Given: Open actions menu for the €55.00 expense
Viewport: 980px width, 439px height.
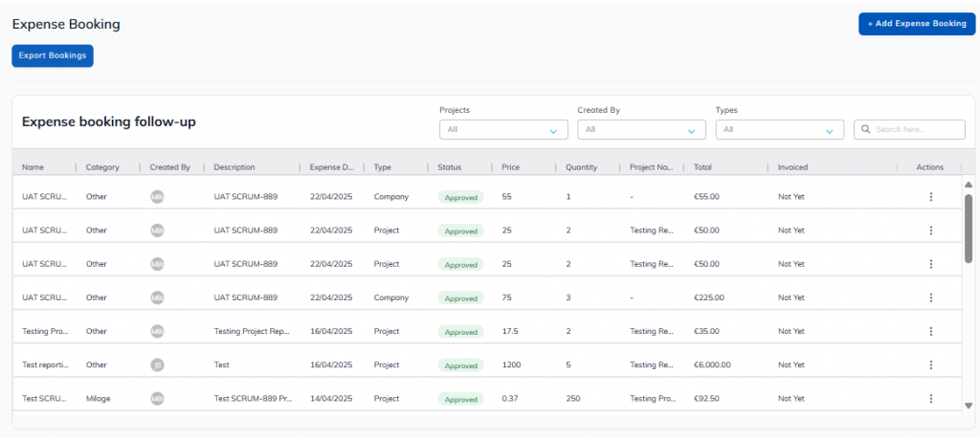Looking at the screenshot, I should click(x=930, y=197).
